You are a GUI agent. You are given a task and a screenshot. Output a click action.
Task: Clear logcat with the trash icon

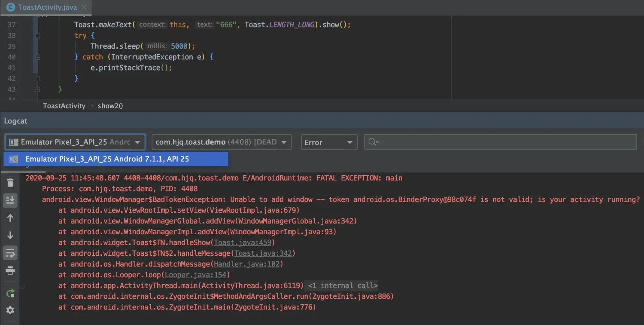pos(10,183)
